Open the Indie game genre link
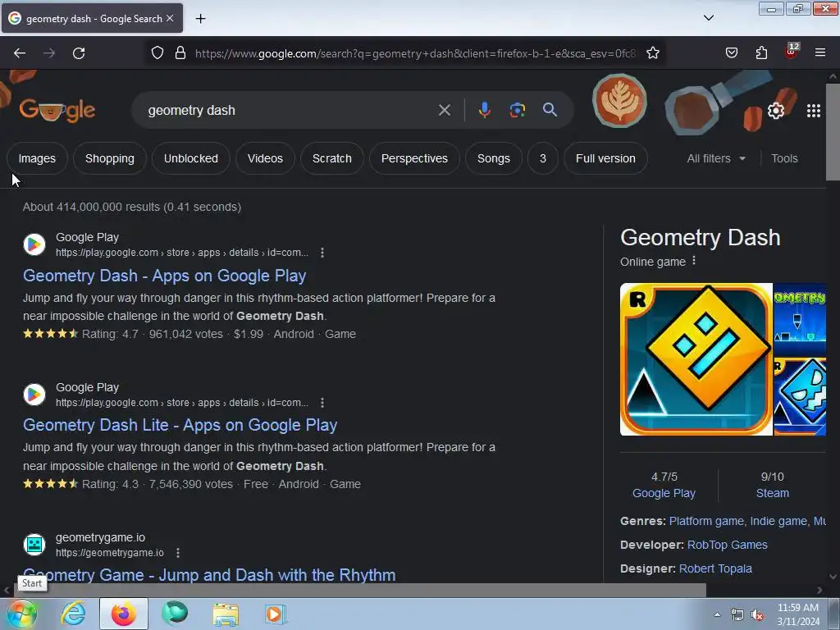This screenshot has width=840, height=630. coord(778,521)
